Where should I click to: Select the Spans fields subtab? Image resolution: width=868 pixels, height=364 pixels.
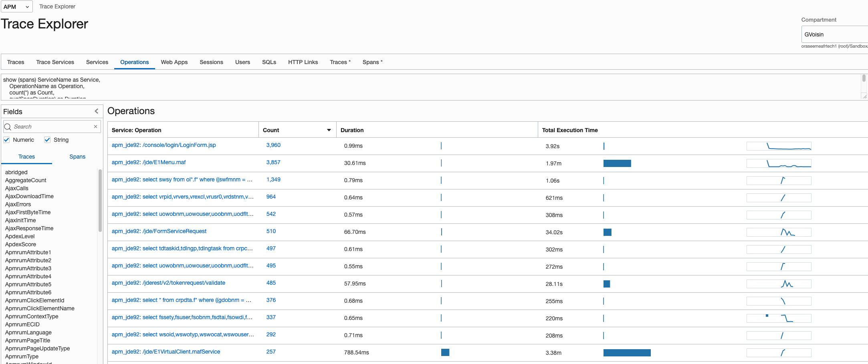point(77,157)
